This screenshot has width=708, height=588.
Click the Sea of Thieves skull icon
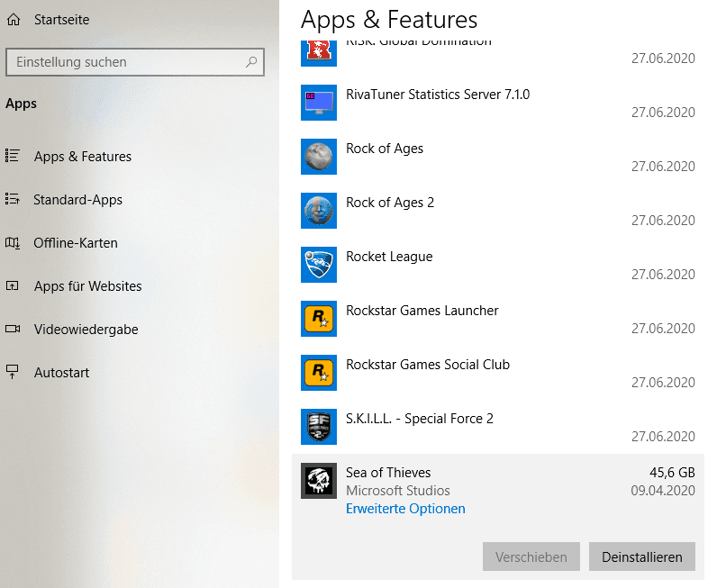click(319, 481)
